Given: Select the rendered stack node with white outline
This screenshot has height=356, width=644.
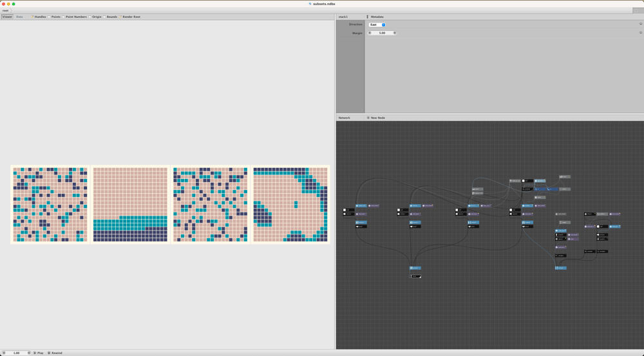Looking at the screenshot, I should pos(415,276).
